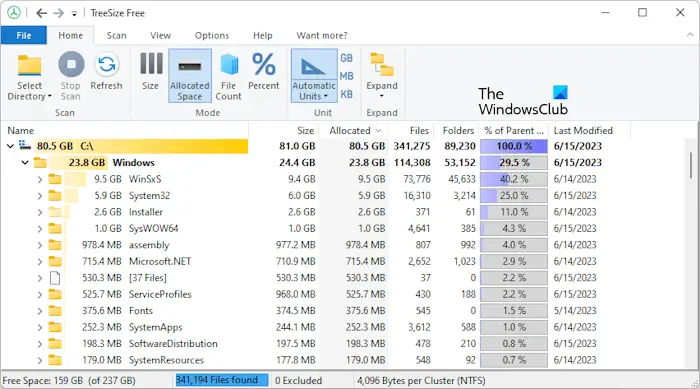Open quick access toolbar customize dropdown
This screenshot has height=389, width=700.
(74, 14)
